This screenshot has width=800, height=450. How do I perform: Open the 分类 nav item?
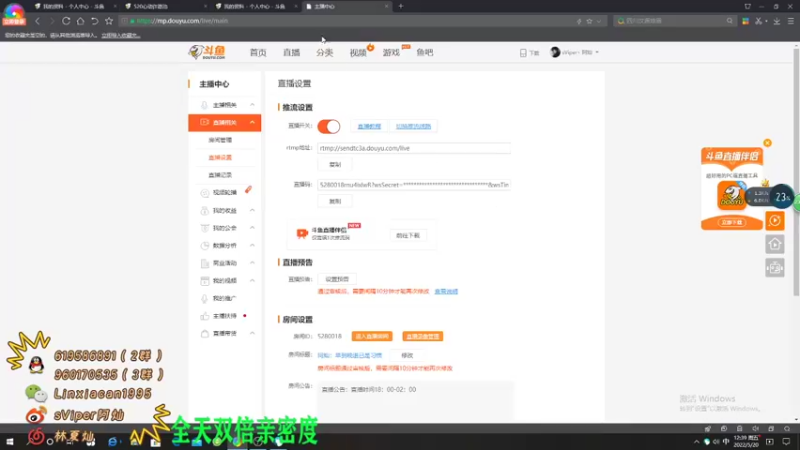point(324,53)
